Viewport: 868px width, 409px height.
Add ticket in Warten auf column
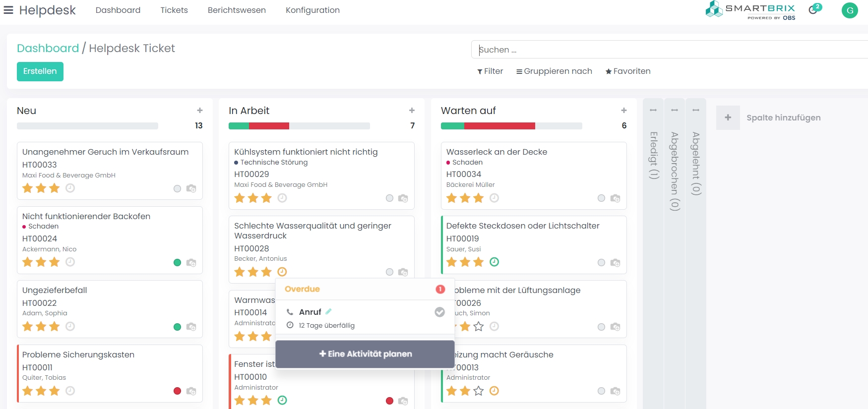pos(624,111)
